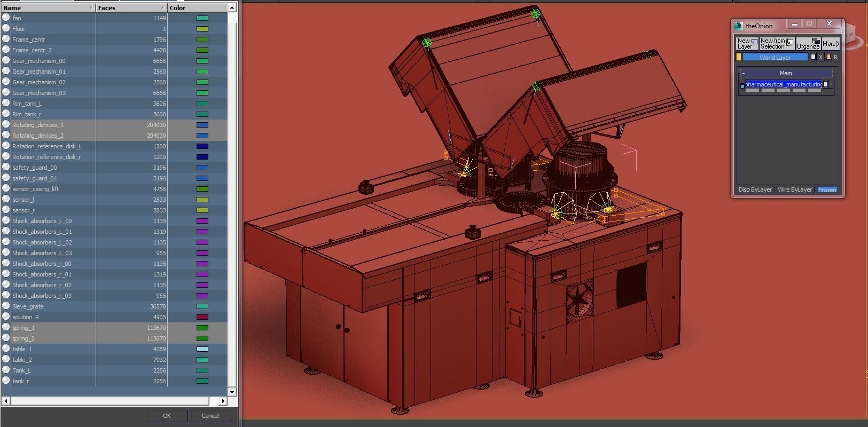Screen dimensions: 868x427
Task: Toggle Wire ByLayer option
Action: pos(795,189)
